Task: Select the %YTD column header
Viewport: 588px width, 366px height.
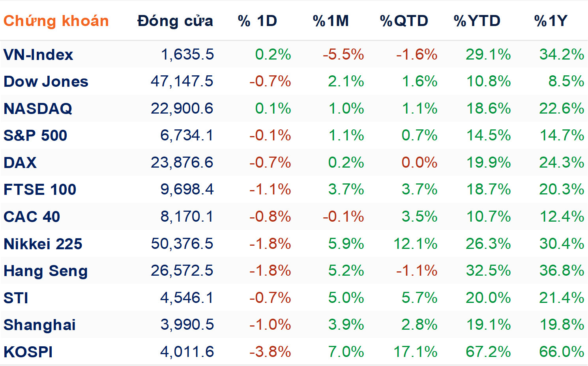Action: point(477,21)
